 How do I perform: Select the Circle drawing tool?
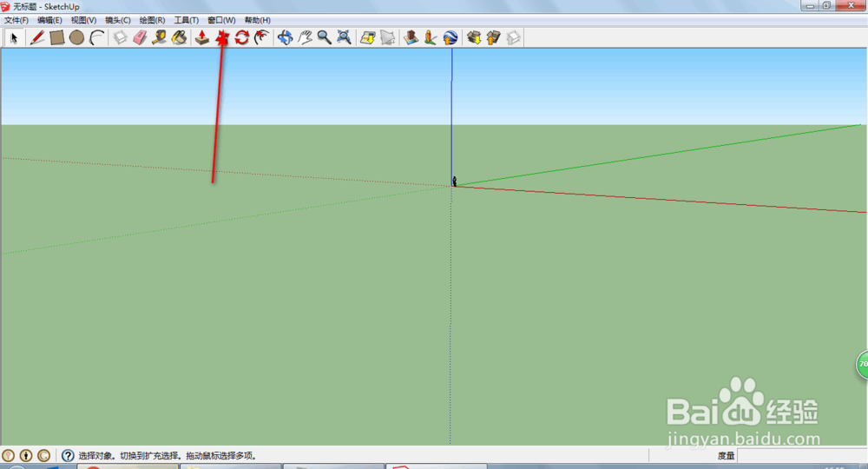point(76,37)
